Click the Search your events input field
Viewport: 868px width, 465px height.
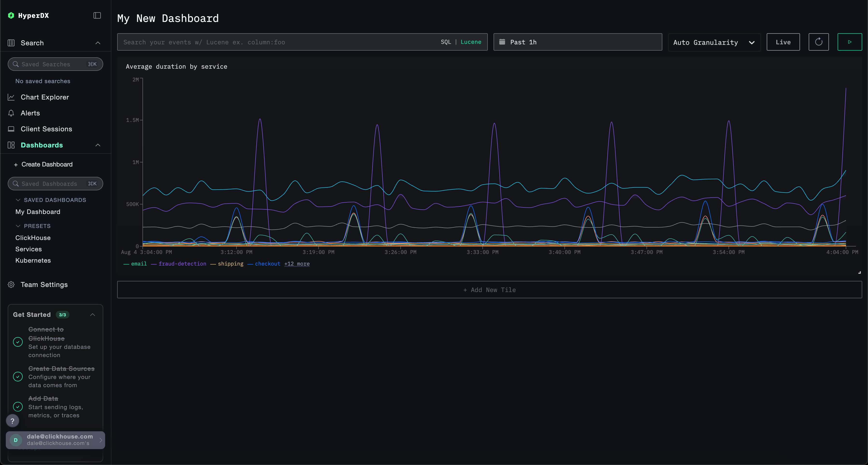pos(270,42)
